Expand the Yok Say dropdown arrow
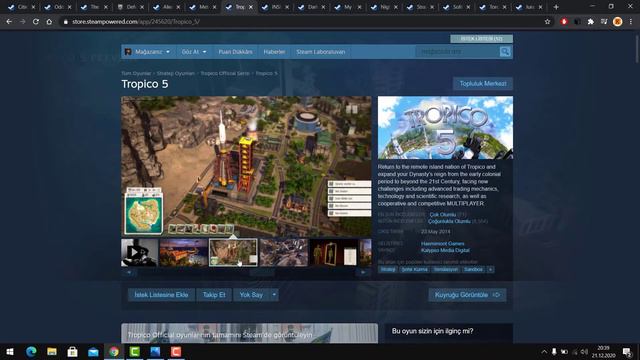640x360 pixels. click(274, 295)
